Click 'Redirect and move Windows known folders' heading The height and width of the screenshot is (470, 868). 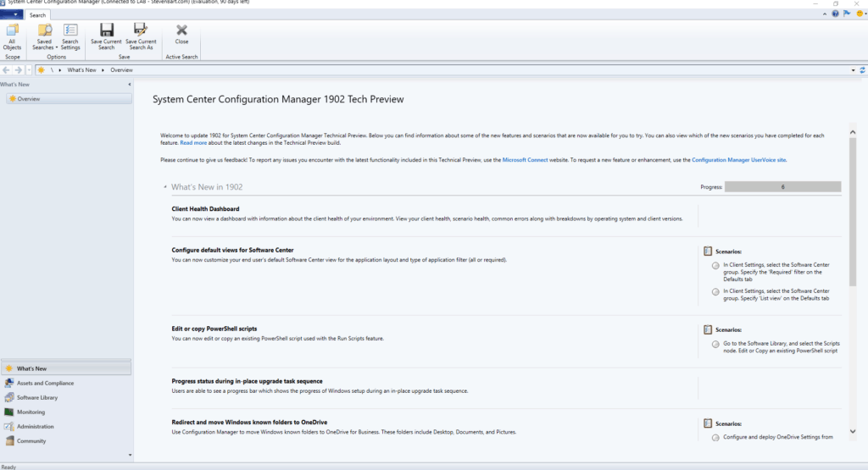tap(249, 422)
